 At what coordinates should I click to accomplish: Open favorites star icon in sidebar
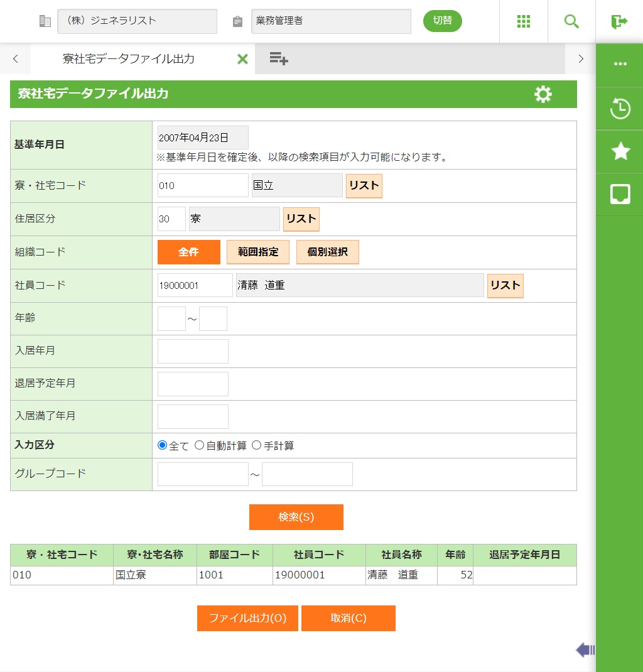click(x=620, y=151)
